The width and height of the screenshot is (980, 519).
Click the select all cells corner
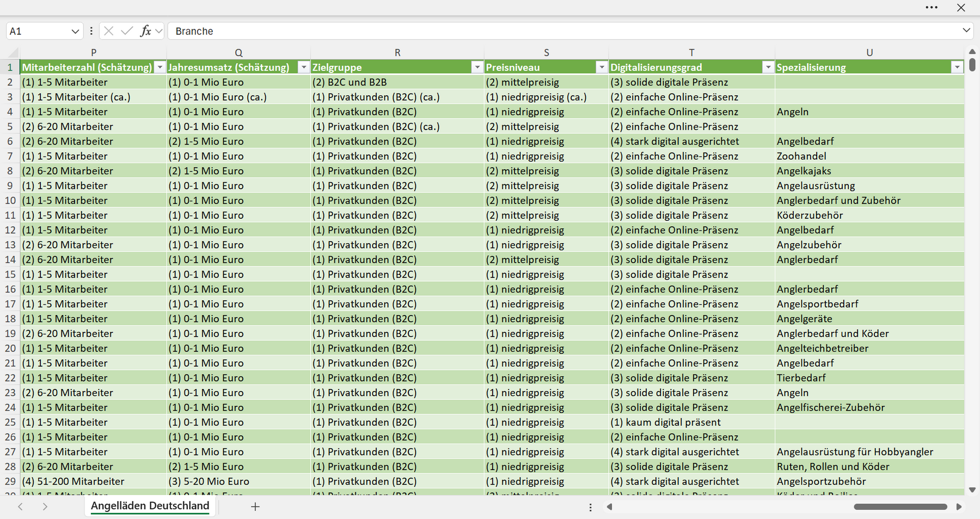coord(13,53)
